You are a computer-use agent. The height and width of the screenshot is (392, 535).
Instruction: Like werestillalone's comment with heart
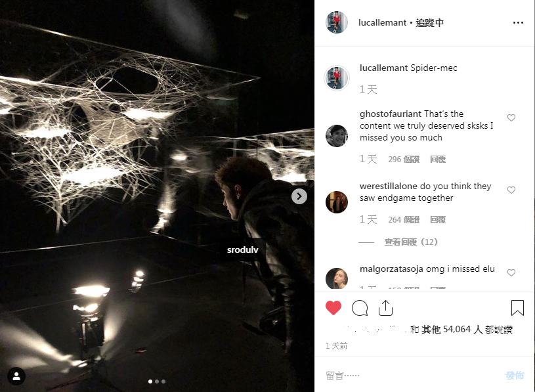click(x=511, y=190)
